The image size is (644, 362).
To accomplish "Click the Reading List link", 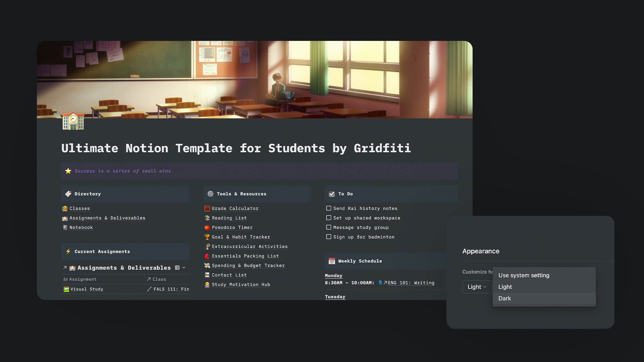I will 229,218.
